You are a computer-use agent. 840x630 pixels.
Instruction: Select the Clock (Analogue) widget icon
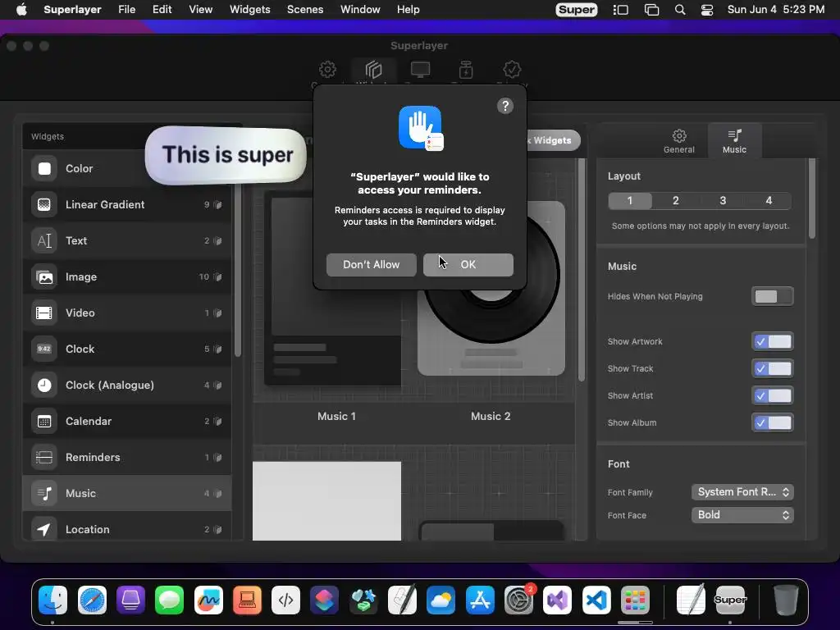pyautogui.click(x=44, y=386)
